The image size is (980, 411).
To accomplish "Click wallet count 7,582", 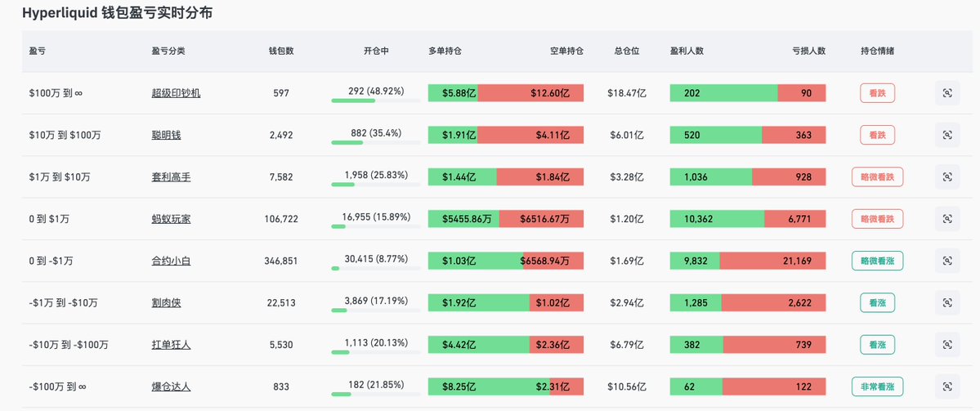I will click(x=281, y=176).
